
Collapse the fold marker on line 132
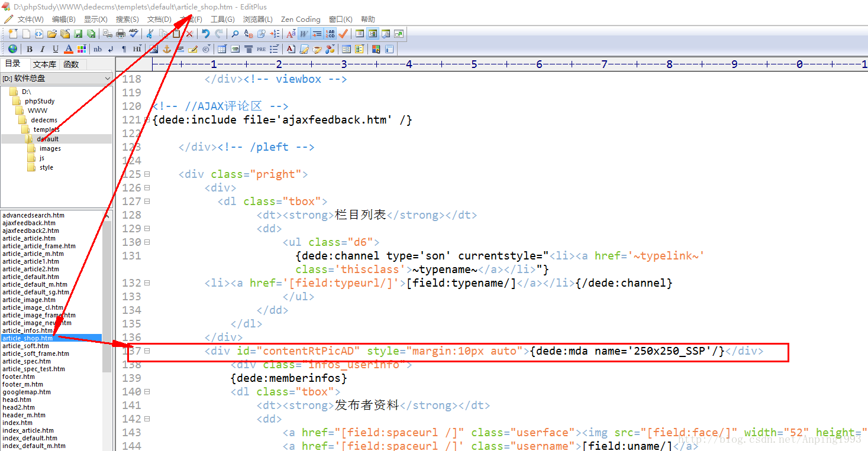click(147, 283)
